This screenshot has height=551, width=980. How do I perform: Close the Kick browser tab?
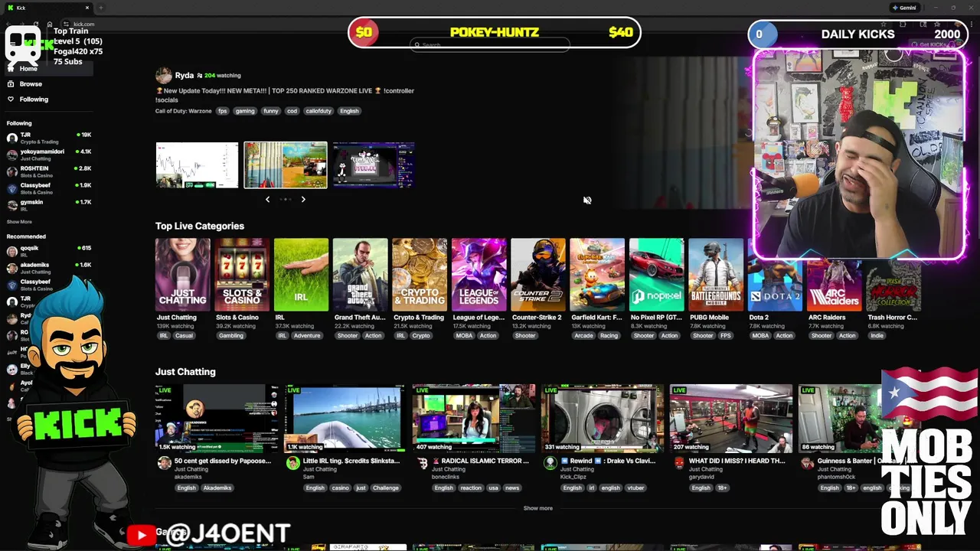87,8
